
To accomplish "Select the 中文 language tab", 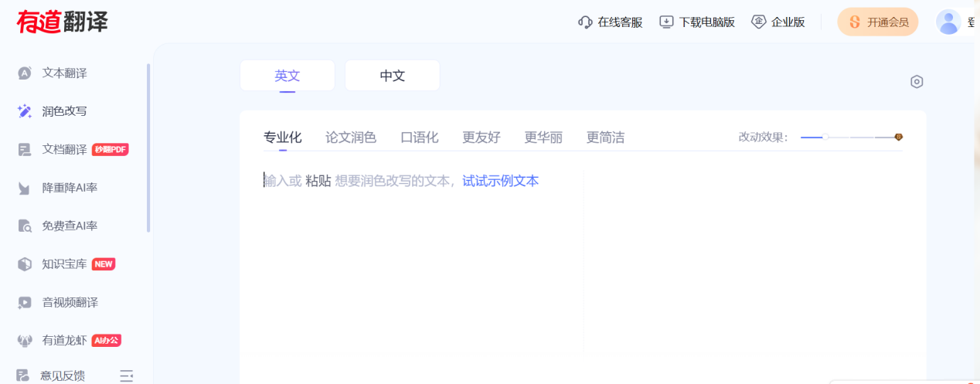I will (x=393, y=76).
